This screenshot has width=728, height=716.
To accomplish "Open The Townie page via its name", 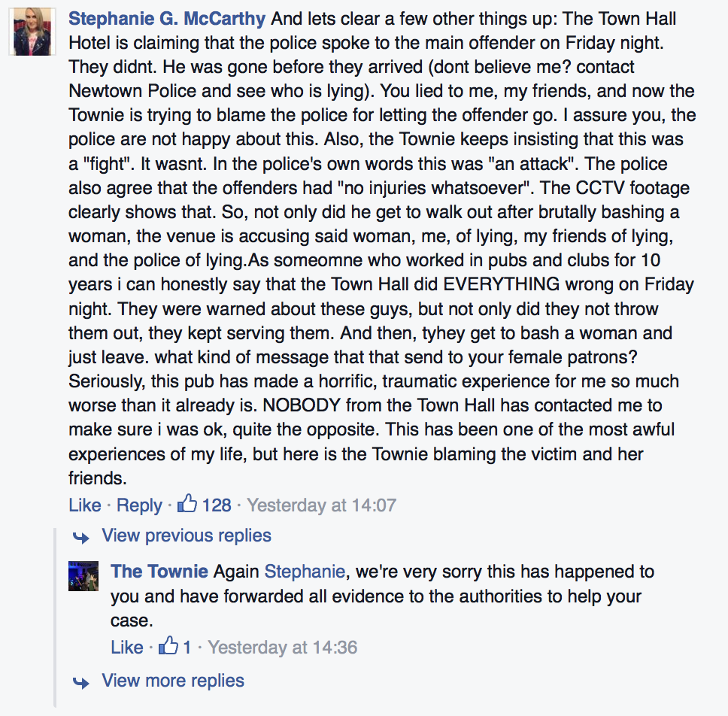I will (x=159, y=572).
